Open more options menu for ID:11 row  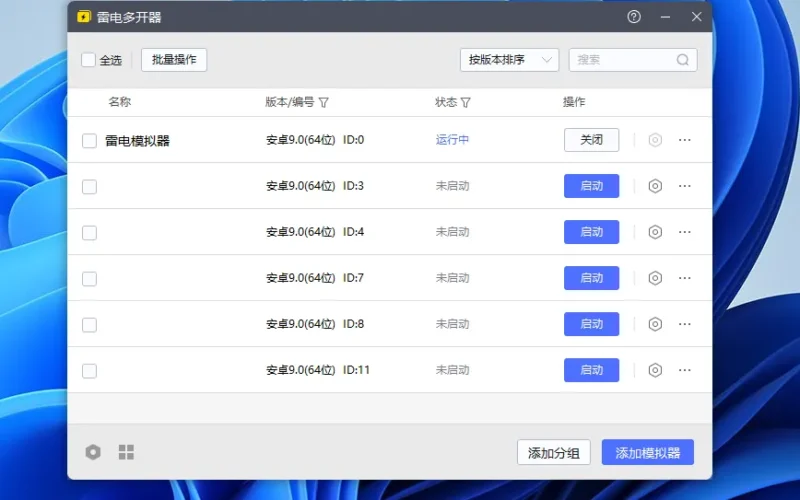pos(685,370)
